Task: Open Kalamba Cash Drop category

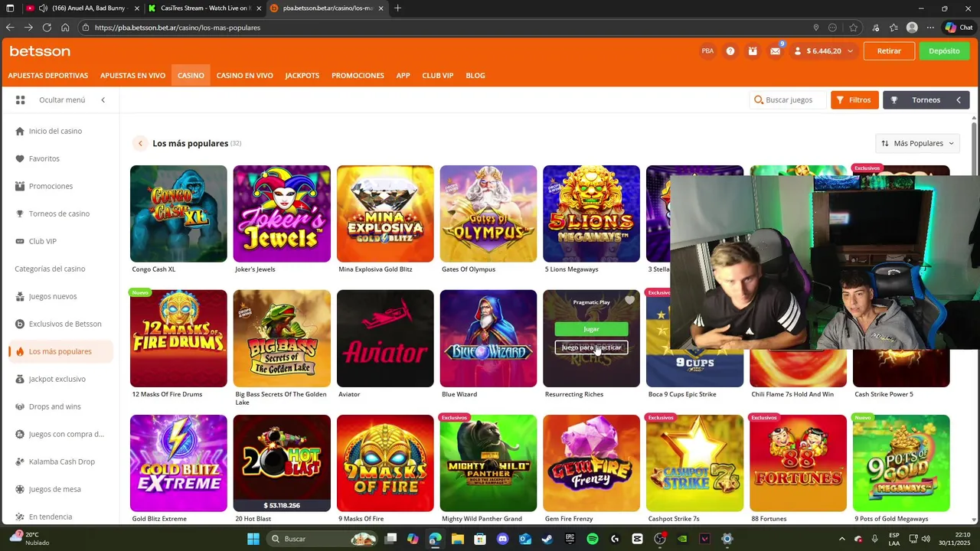Action: coord(60,461)
